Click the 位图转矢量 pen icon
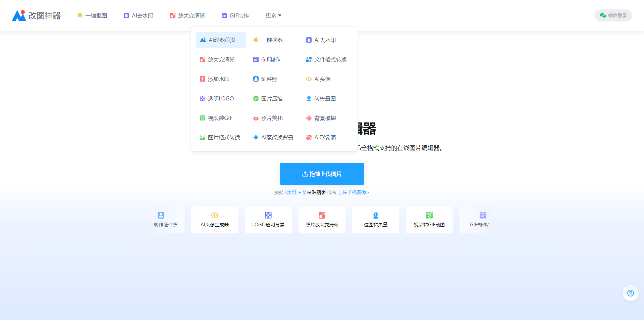644x320 pixels. pos(376,215)
